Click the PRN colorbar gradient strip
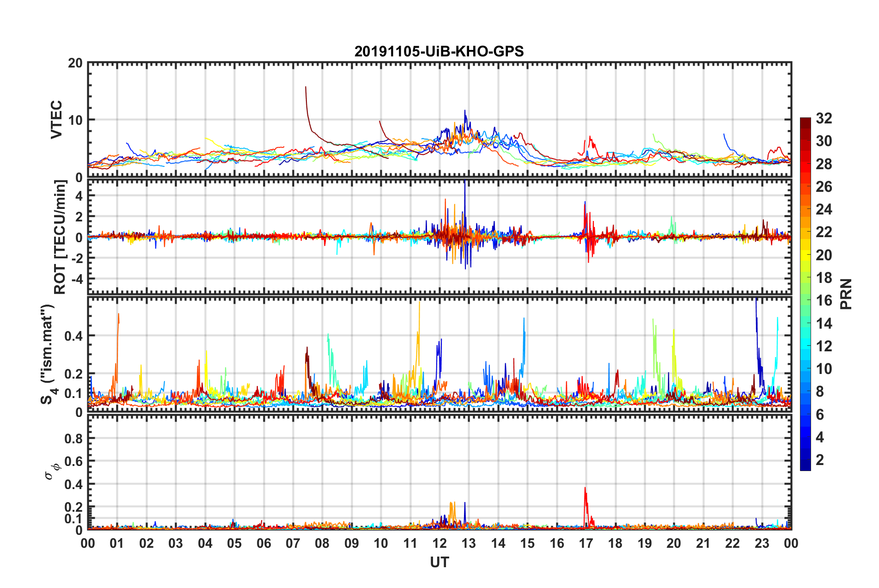 click(x=806, y=294)
